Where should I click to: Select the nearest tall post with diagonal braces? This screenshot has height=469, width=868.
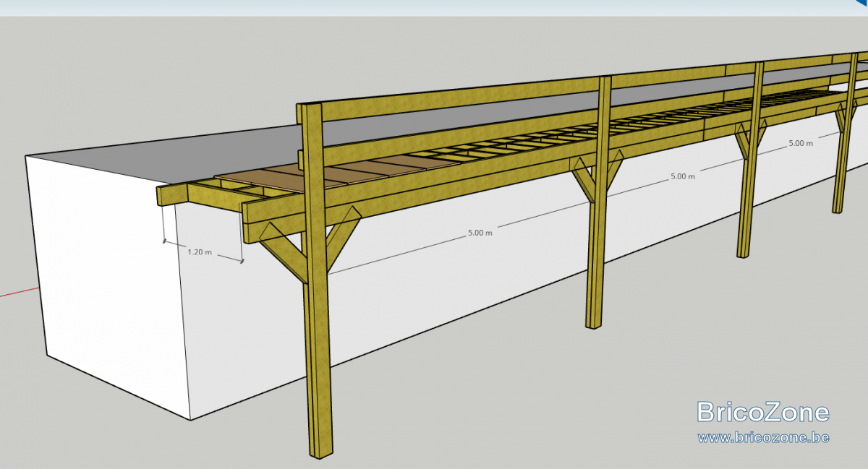[317, 280]
